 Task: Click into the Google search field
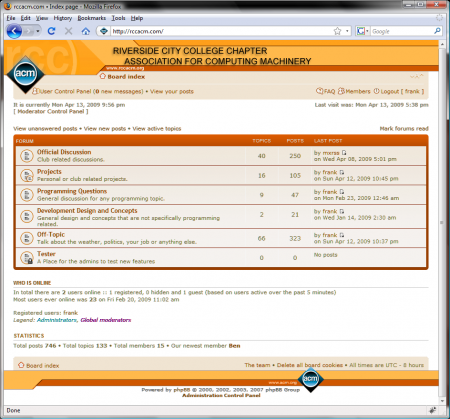pos(402,31)
